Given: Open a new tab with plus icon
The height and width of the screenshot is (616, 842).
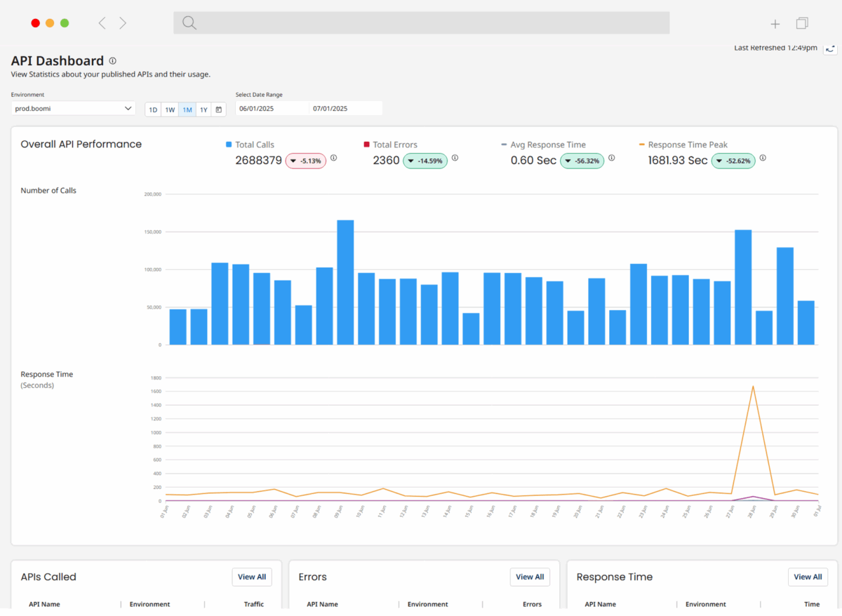Looking at the screenshot, I should tap(775, 24).
